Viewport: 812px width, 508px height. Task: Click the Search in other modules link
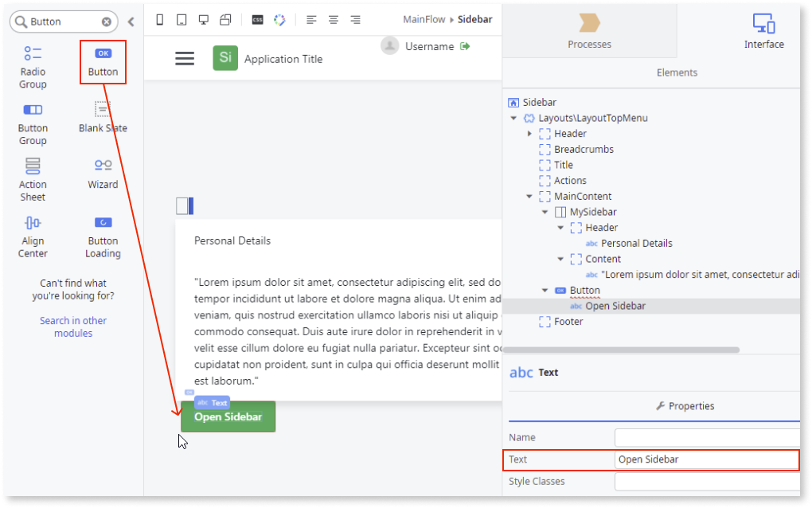point(72,326)
